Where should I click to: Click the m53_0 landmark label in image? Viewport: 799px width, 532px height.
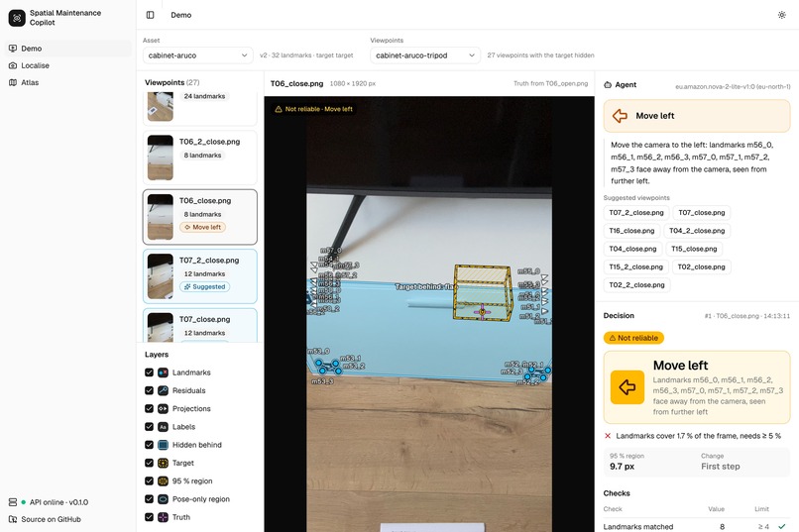pos(318,352)
